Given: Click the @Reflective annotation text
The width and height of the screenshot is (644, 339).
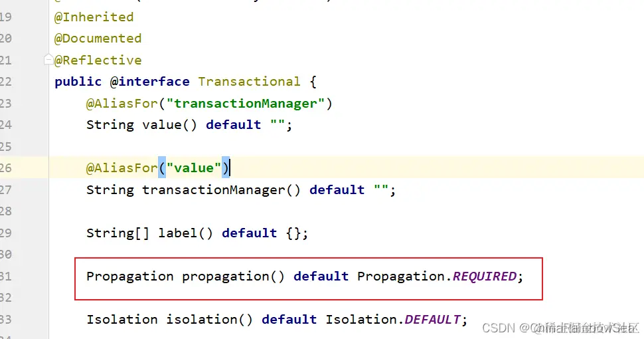Looking at the screenshot, I should click(x=98, y=60).
